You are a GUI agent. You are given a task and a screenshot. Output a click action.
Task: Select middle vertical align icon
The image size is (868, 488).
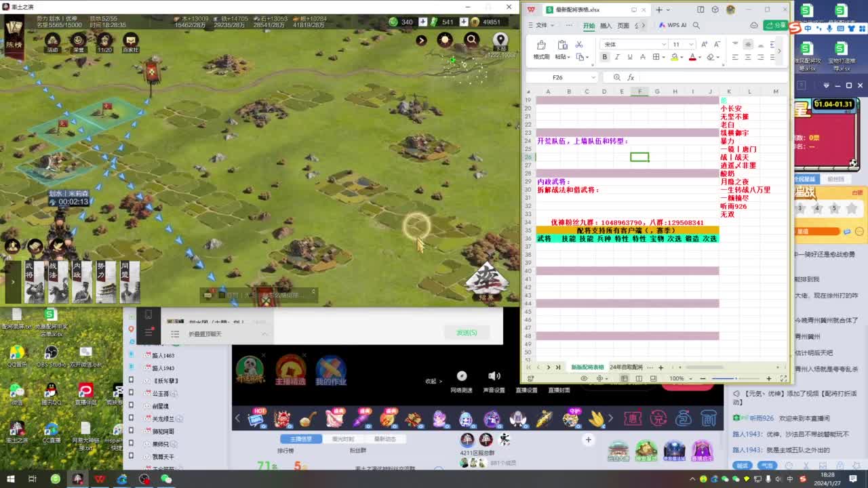748,44
